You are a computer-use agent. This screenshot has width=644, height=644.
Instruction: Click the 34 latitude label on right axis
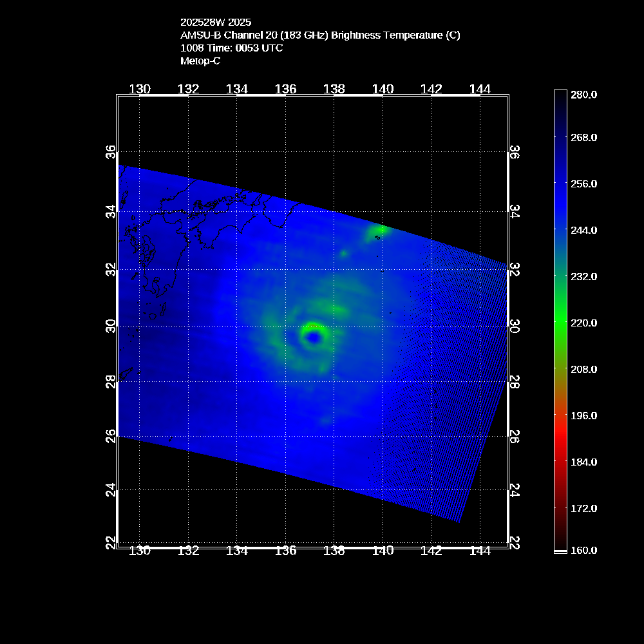pyautogui.click(x=515, y=212)
